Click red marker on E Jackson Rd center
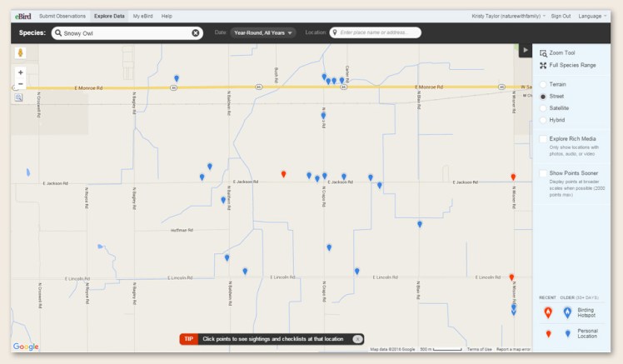Viewport: 623px width, 364px height. [x=283, y=174]
